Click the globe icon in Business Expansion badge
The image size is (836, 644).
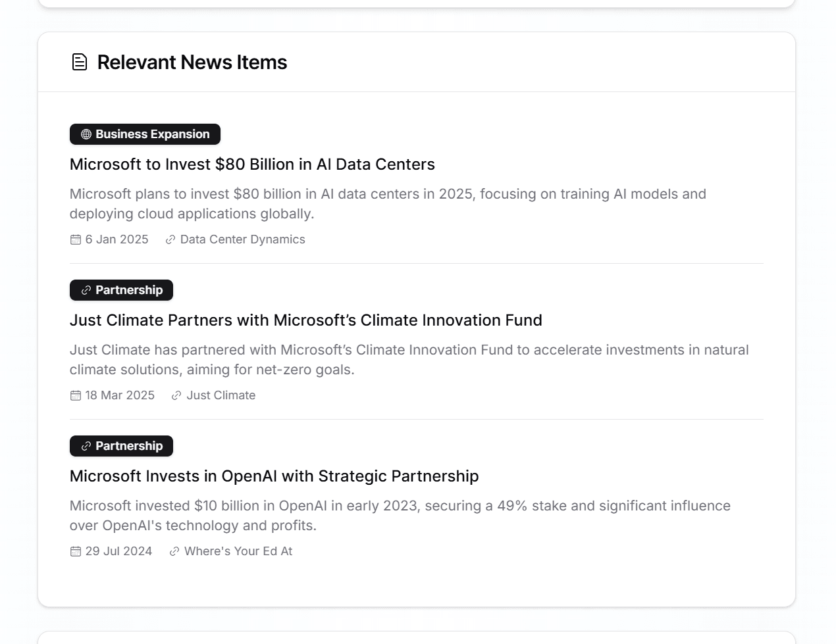pyautogui.click(x=85, y=134)
